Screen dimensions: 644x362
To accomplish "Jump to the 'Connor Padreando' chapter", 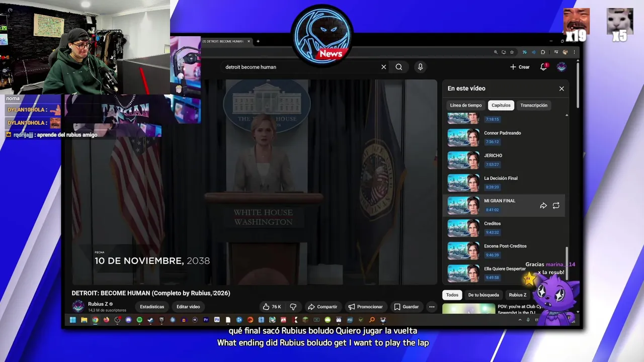I will coord(505,137).
